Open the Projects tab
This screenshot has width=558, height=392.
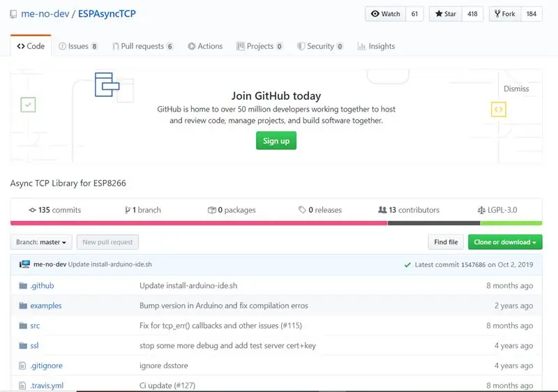[x=259, y=46]
